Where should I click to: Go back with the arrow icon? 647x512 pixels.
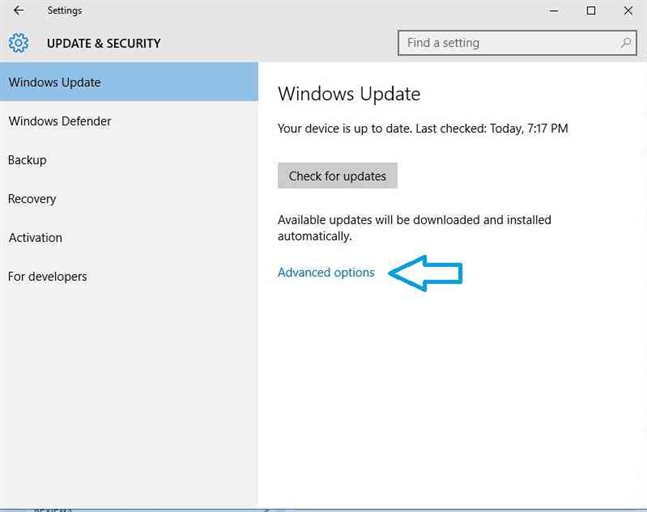[18, 10]
